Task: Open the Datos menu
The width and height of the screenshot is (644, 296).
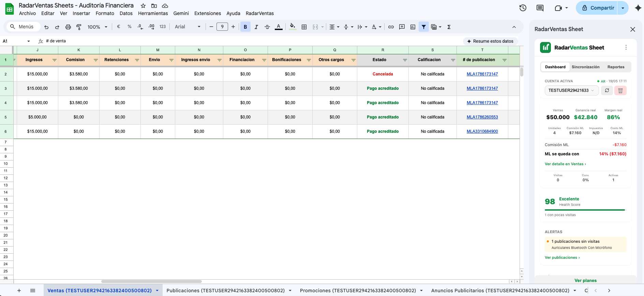Action: point(126,13)
